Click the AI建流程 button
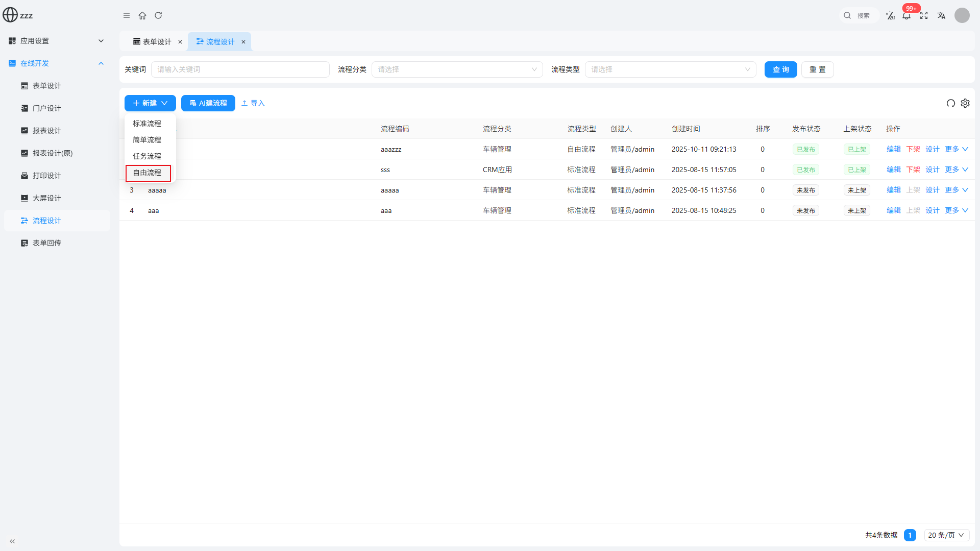Viewport: 980px width, 551px height. pos(208,103)
